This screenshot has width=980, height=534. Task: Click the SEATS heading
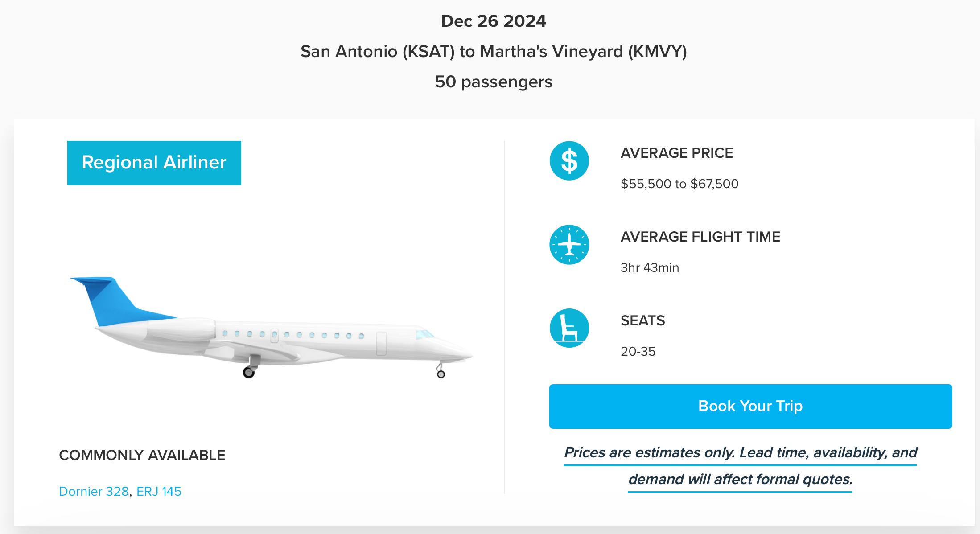[642, 320]
